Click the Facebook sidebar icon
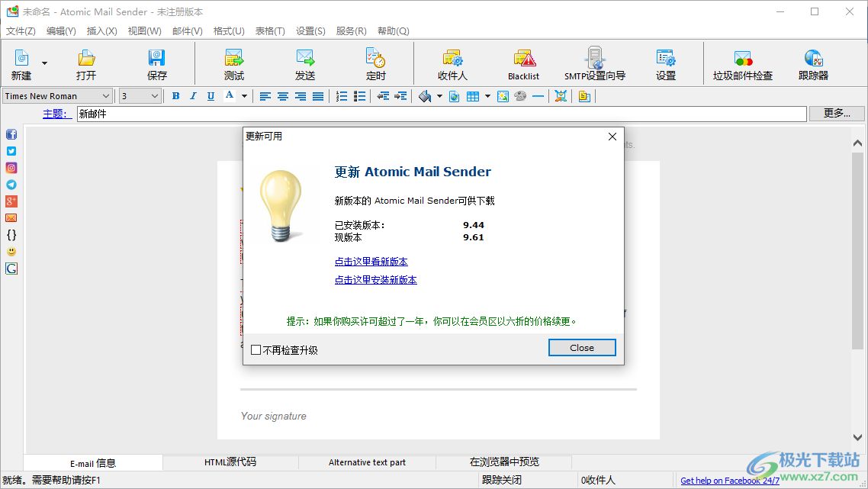The width and height of the screenshot is (868, 489). (11, 134)
